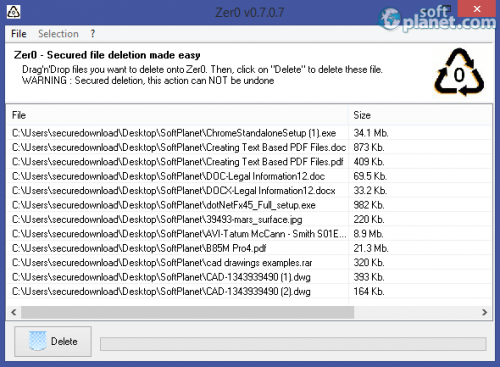This screenshot has width=500, height=367.
Task: Select Creating Text Based PDF Files.doc row
Action: pyautogui.click(x=249, y=147)
